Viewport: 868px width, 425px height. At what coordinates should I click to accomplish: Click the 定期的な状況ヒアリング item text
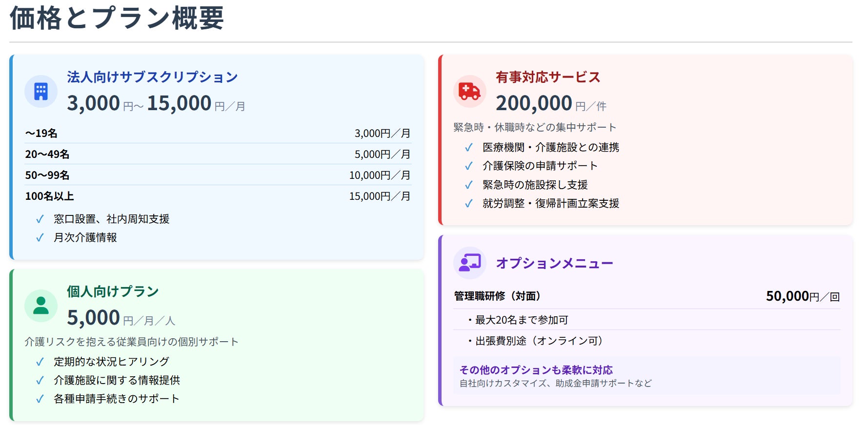112,362
